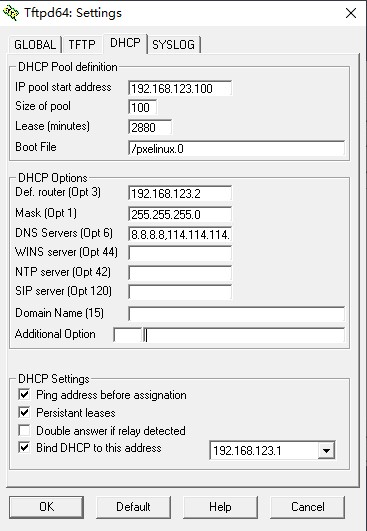Click the DHCP Options group label
The image size is (367, 531).
click(x=53, y=177)
